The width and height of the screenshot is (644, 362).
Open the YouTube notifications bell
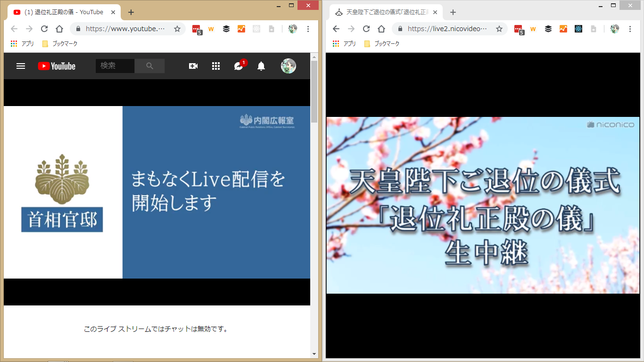coord(261,66)
